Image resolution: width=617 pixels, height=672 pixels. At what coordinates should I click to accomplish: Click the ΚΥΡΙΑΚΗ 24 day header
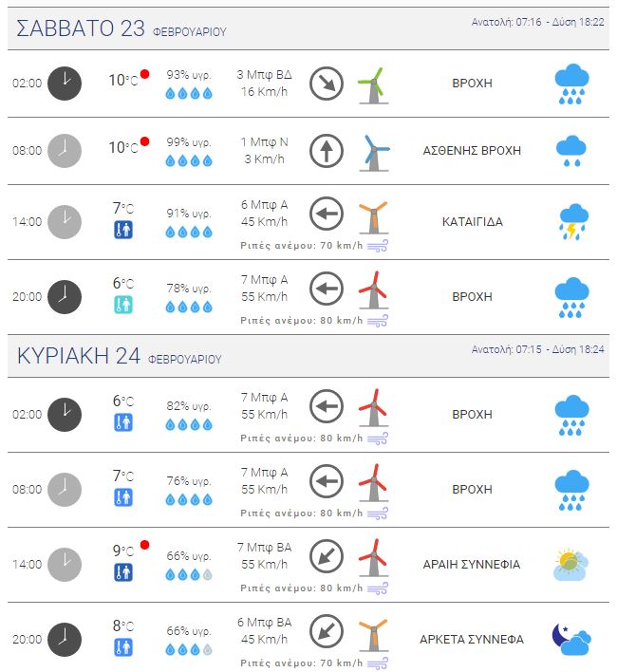pyautogui.click(x=119, y=356)
